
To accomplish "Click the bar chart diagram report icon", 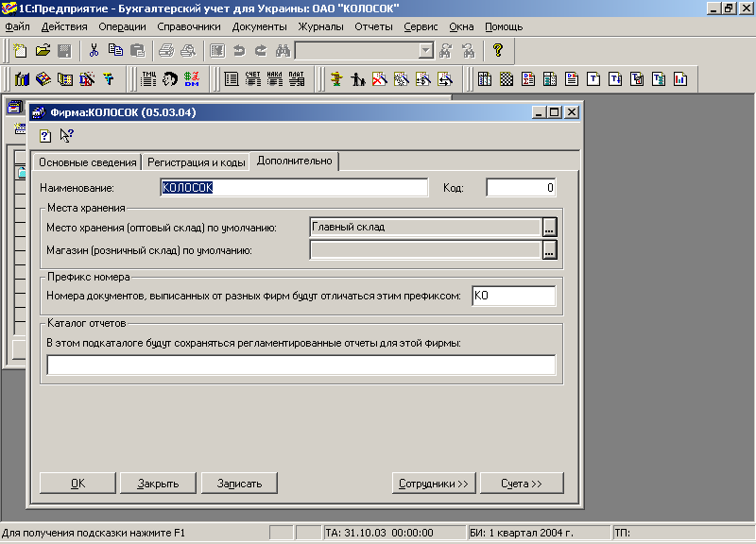I will (x=680, y=79).
